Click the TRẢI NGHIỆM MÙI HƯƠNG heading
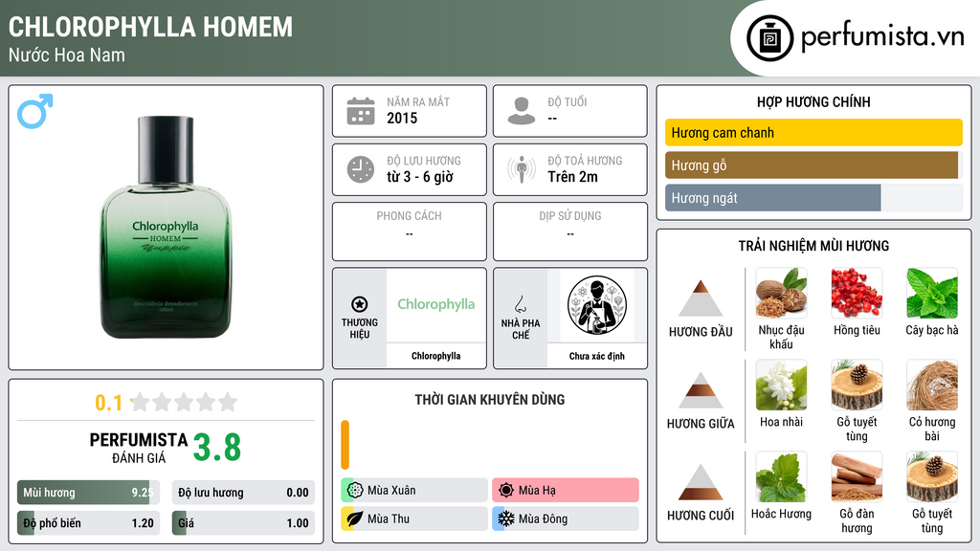The width and height of the screenshot is (980, 551). pyautogui.click(x=813, y=246)
